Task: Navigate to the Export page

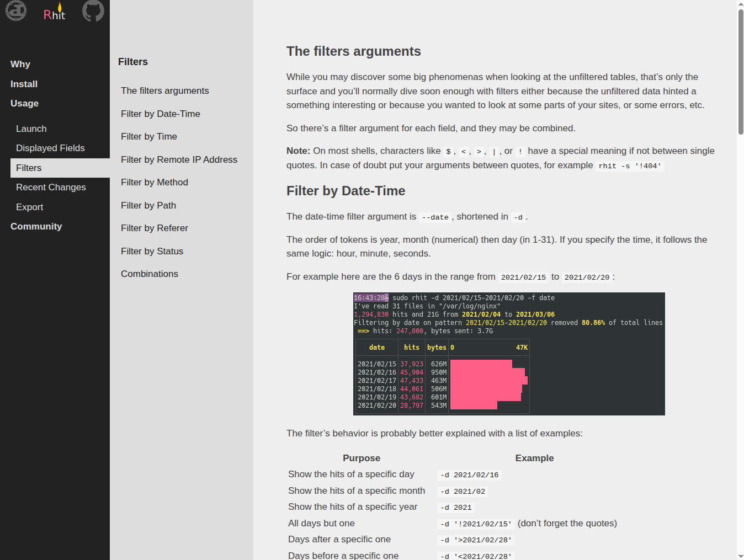Action: 29,207
